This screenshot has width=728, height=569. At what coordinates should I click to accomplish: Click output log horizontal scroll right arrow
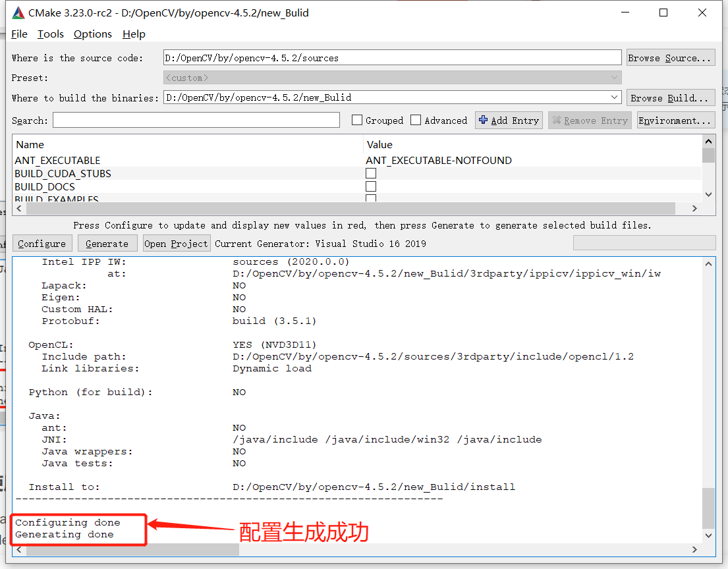pyautogui.click(x=694, y=549)
